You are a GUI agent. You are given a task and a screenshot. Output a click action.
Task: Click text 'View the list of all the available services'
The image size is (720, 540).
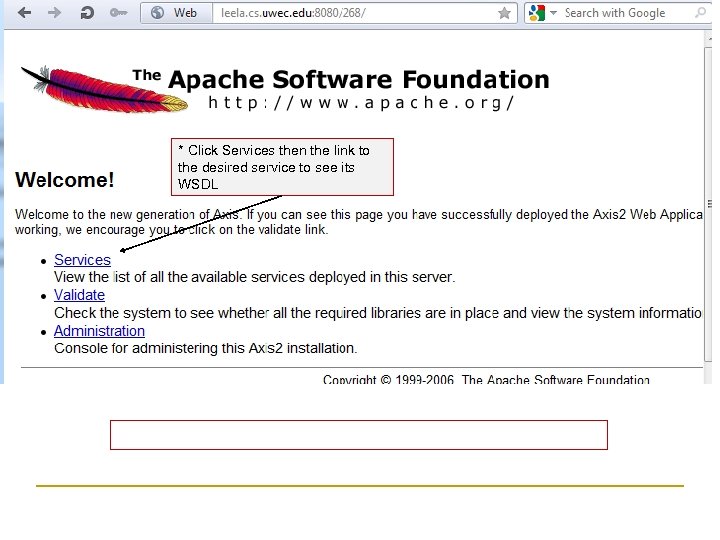(179, 277)
